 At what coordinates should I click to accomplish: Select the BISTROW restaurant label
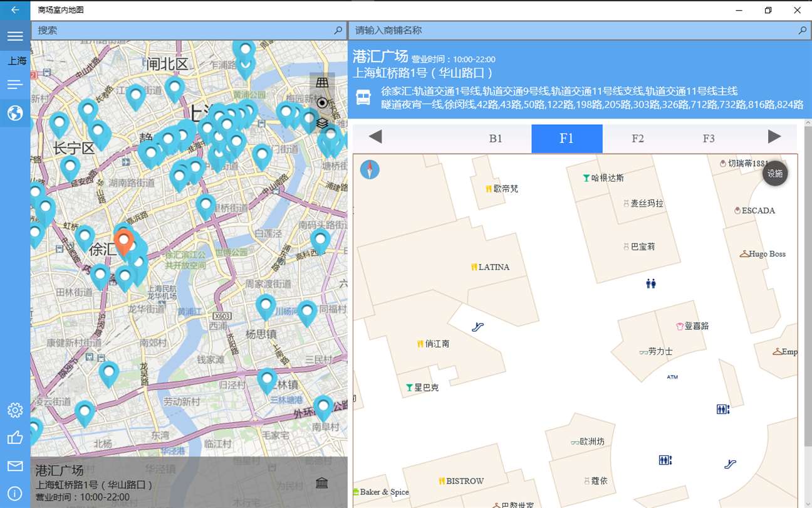[461, 481]
